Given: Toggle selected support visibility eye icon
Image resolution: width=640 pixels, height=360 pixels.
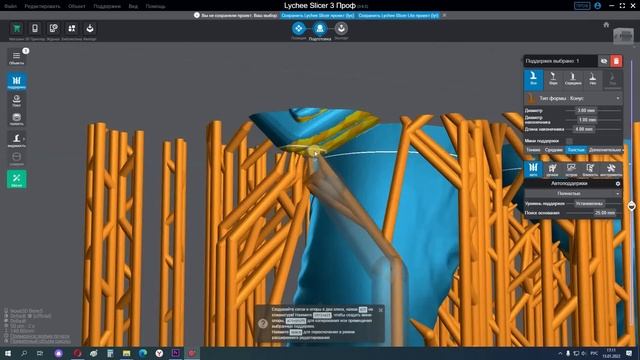Looking at the screenshot, I should [x=604, y=61].
